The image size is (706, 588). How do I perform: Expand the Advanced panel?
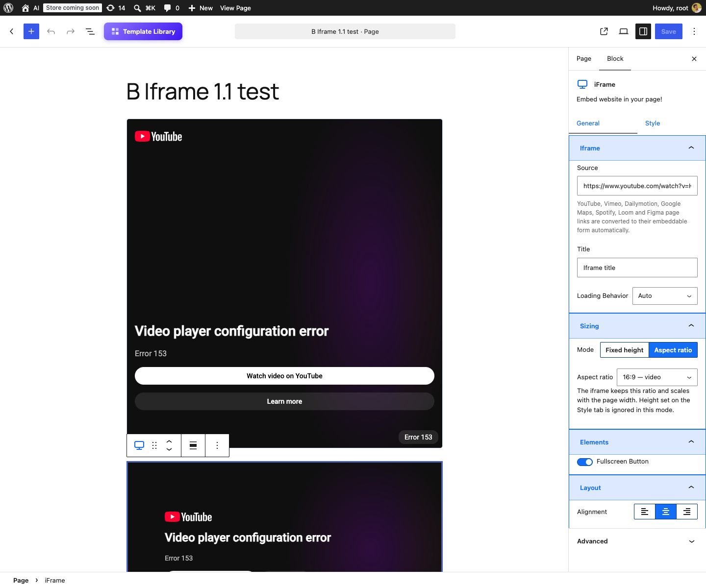click(637, 541)
